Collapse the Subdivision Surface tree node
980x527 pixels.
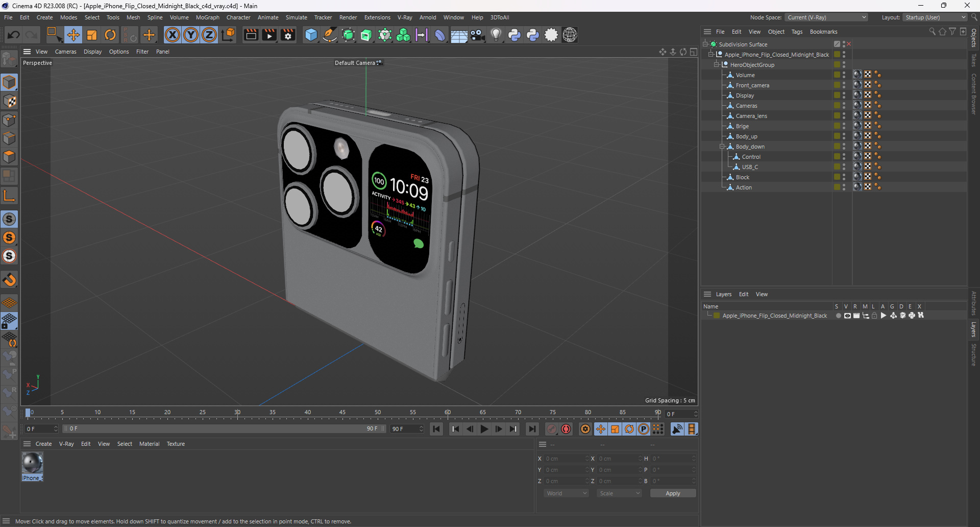pyautogui.click(x=705, y=44)
